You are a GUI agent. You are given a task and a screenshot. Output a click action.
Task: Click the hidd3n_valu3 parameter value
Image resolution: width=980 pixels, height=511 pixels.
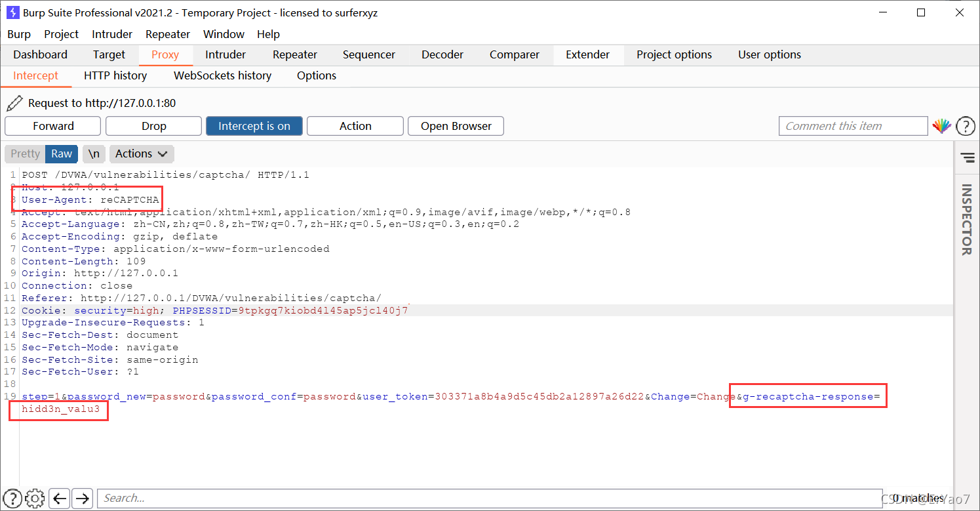61,409
